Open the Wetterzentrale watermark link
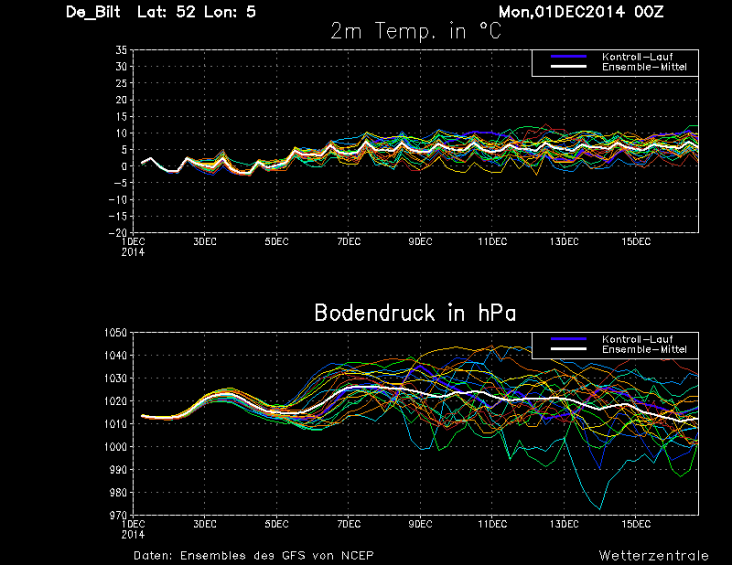Screen dimensions: 732x565 click(654, 555)
